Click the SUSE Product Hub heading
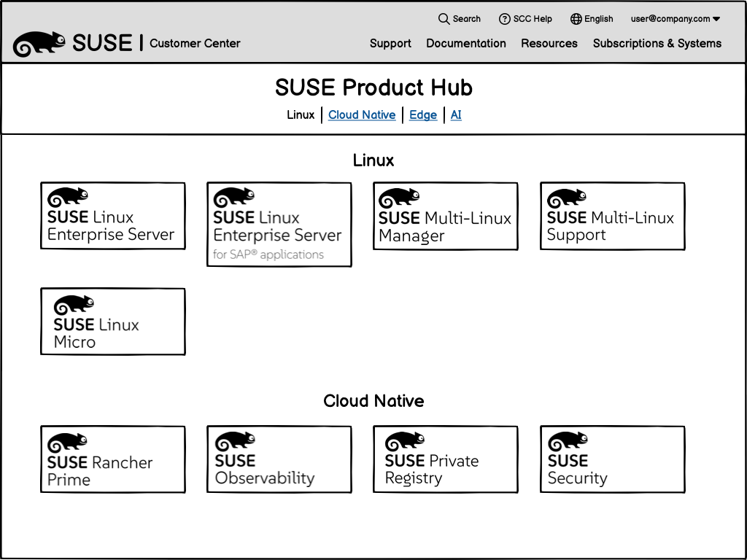Screen dimensions: 747x560 373,87
